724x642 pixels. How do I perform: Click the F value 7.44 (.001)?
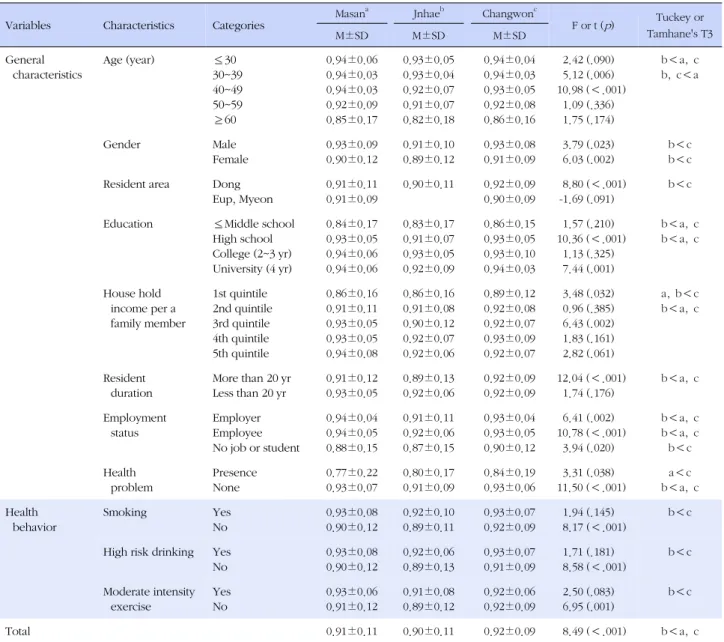[x=588, y=269]
